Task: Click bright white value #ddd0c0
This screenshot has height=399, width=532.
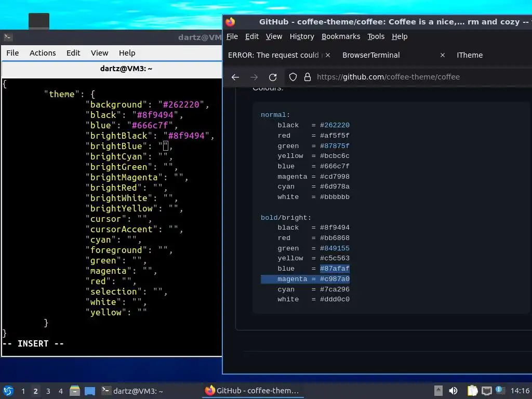Action: pyautogui.click(x=335, y=299)
